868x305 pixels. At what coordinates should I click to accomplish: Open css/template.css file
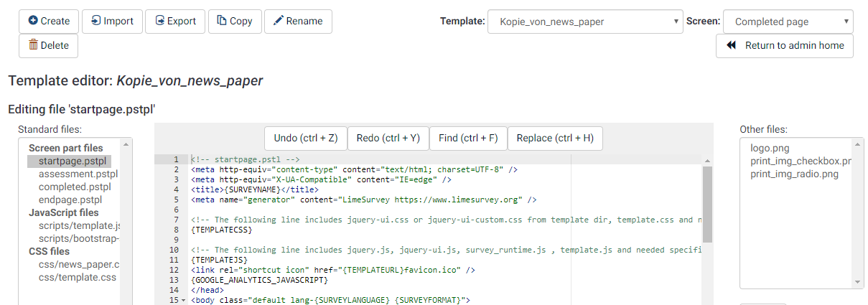pyautogui.click(x=77, y=278)
